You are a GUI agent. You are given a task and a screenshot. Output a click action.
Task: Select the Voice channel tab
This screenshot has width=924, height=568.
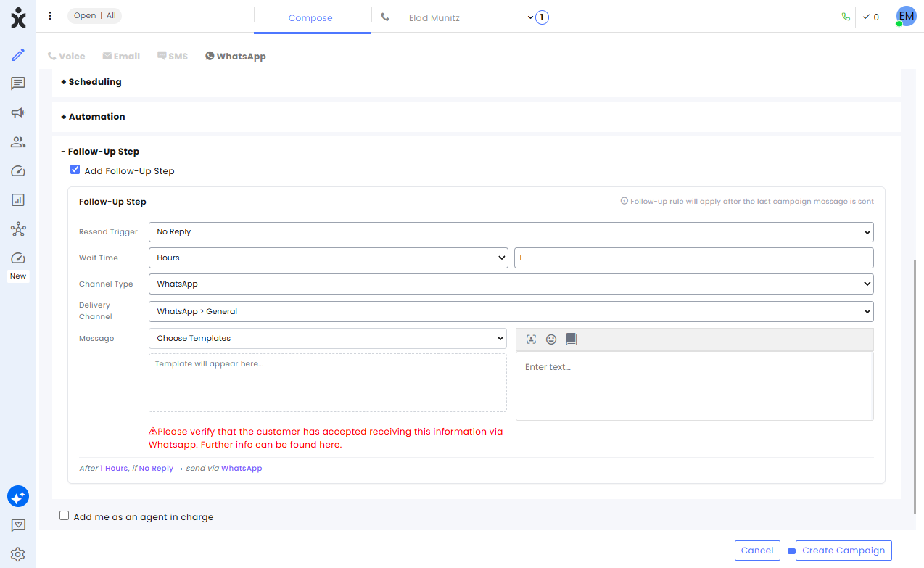coord(66,56)
